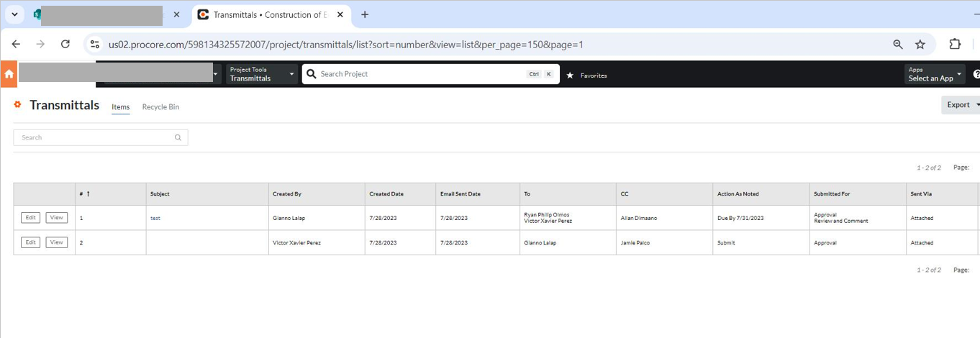Open the Export dropdown
This screenshot has height=338, width=980.
point(962,105)
